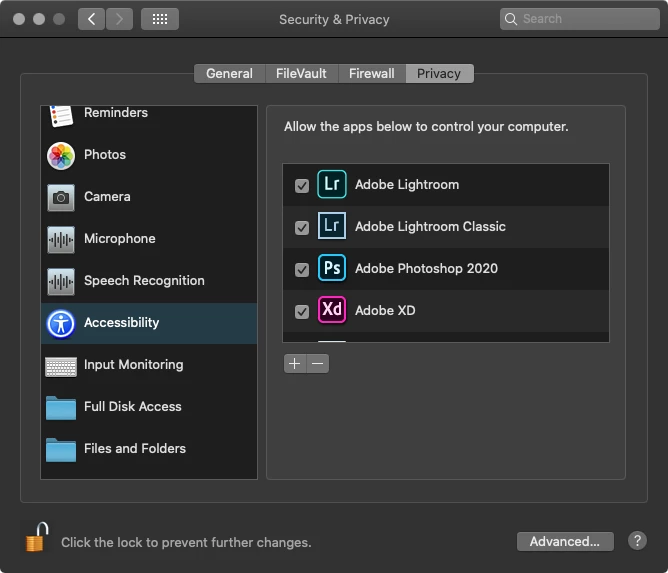Image resolution: width=668 pixels, height=573 pixels.
Task: Select the Photos label
Action: point(105,155)
